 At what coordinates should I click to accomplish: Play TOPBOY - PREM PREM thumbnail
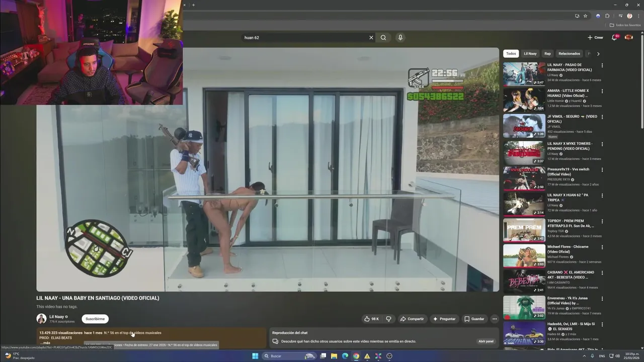coord(524,230)
